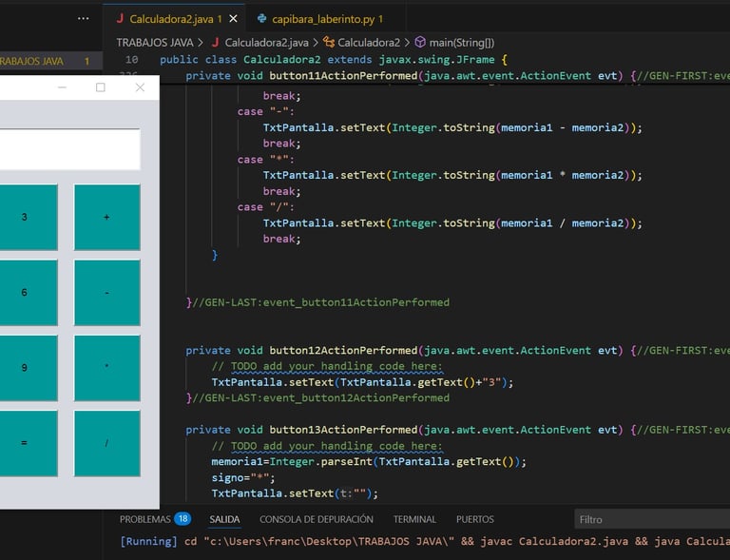The width and height of the screenshot is (730, 560).
Task: Open TRABAJOS JAVA breadcrumb dropdown
Action: tap(154, 42)
